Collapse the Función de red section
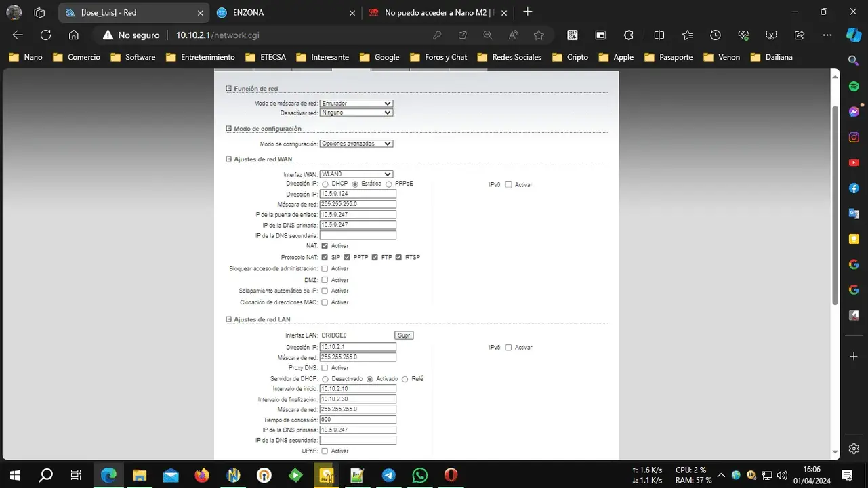This screenshot has width=868, height=488. pos(228,89)
